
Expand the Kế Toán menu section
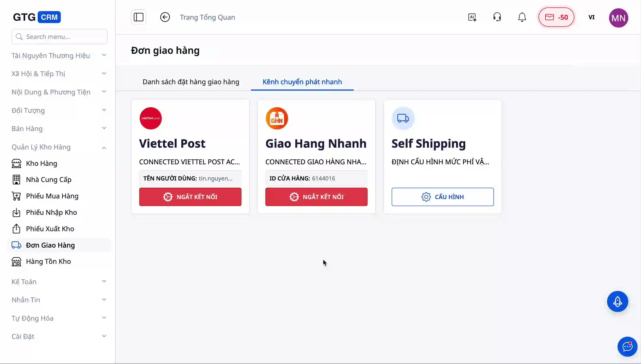(x=59, y=282)
